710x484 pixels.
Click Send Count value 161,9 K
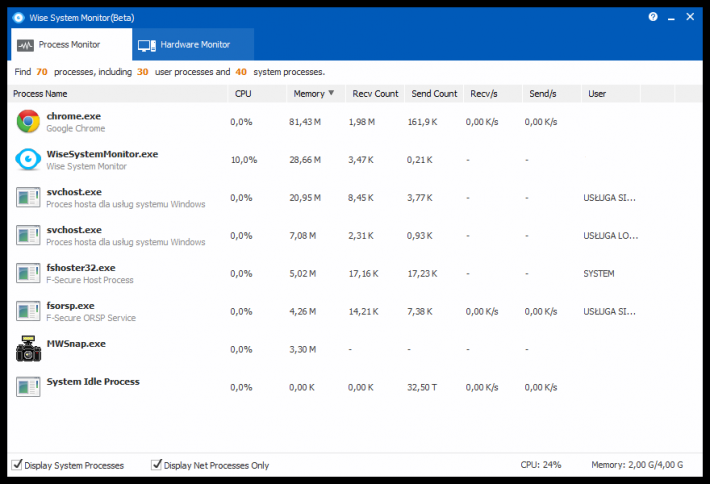(422, 122)
